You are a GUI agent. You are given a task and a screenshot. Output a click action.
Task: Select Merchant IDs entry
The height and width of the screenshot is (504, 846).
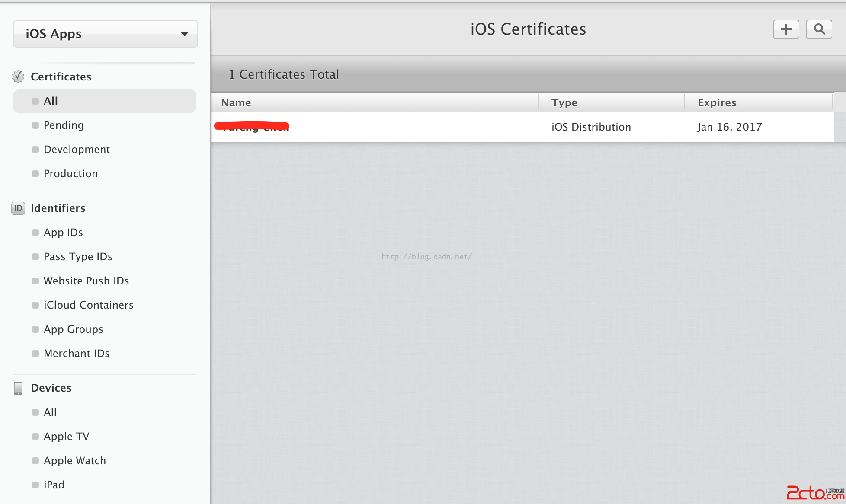click(77, 354)
